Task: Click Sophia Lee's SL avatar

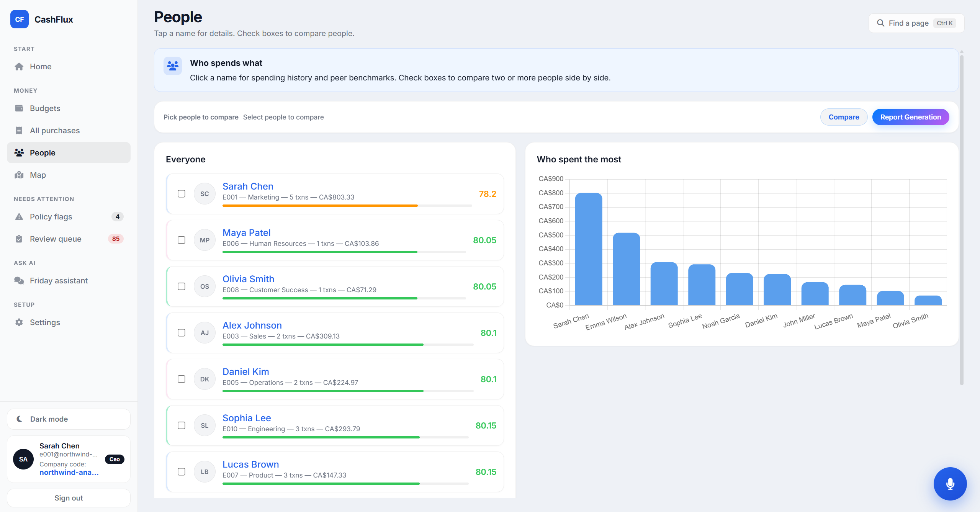Action: point(205,425)
